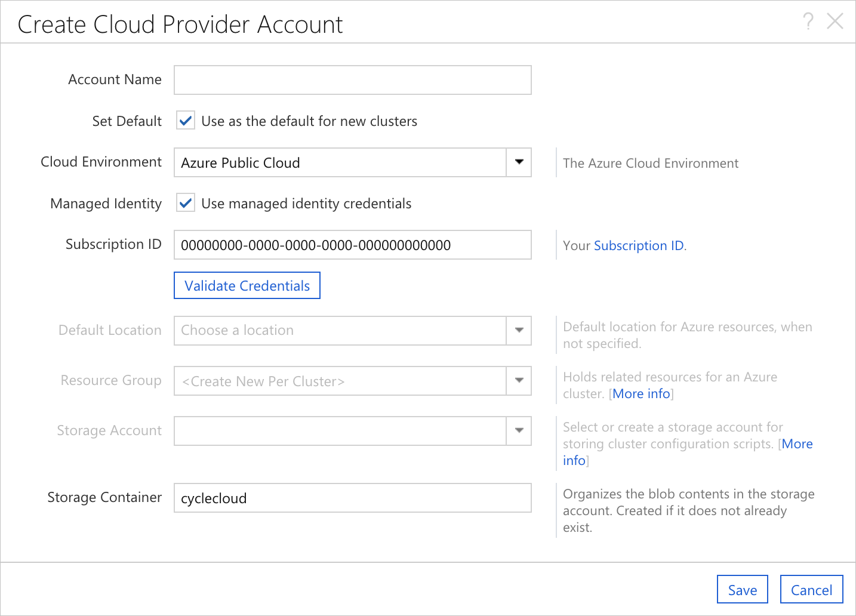This screenshot has height=616, width=856.
Task: Open the Subscription ID help link
Action: click(638, 245)
